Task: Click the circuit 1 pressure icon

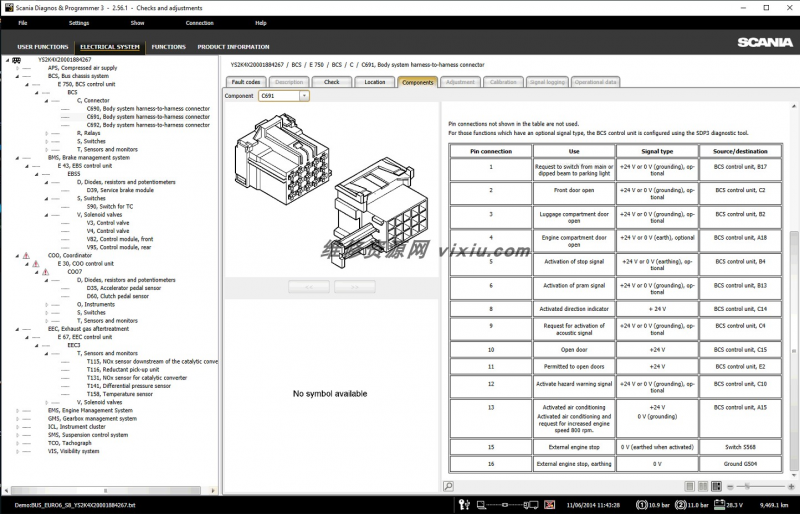Action: pyautogui.click(x=641, y=505)
